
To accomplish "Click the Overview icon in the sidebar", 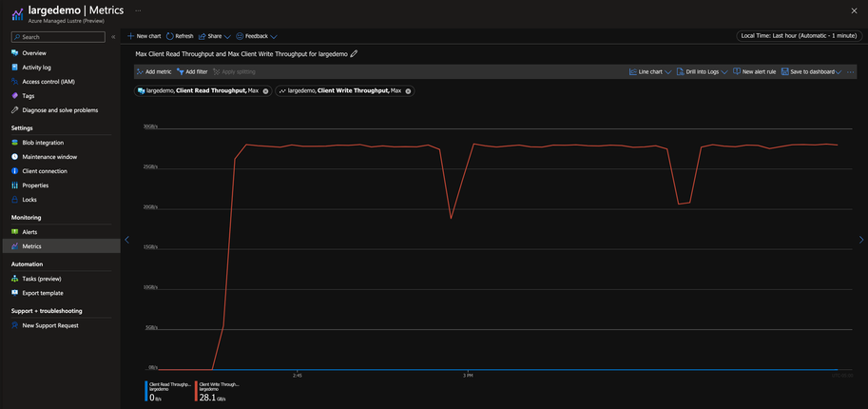I will (15, 53).
